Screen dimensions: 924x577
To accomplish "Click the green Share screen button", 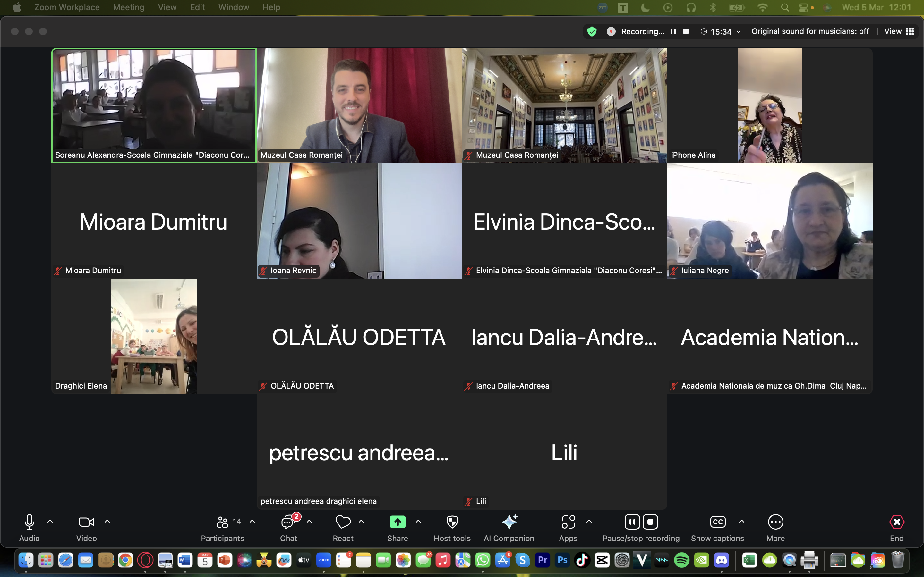I will (398, 522).
